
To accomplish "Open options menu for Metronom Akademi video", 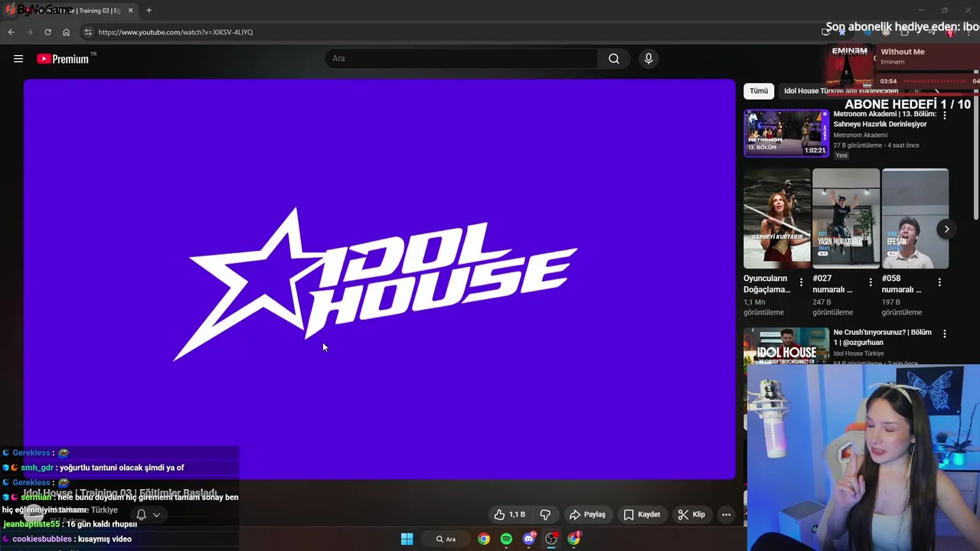I will tap(945, 115).
